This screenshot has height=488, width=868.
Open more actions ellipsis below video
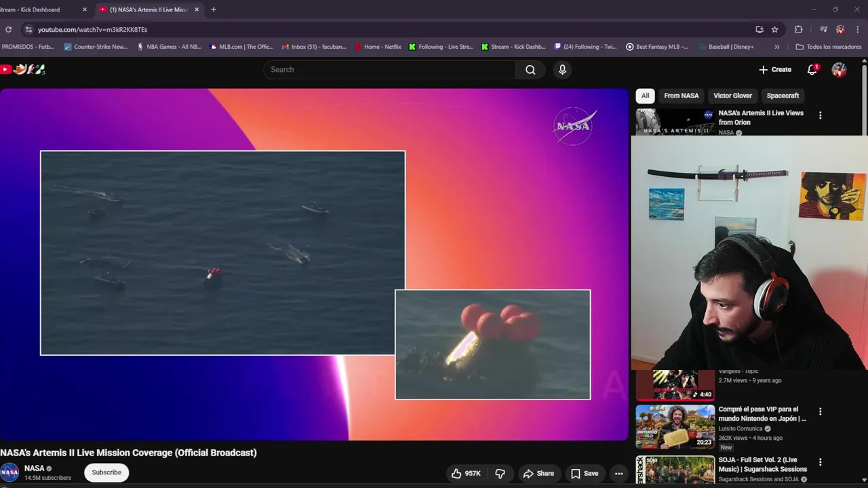[618, 473]
